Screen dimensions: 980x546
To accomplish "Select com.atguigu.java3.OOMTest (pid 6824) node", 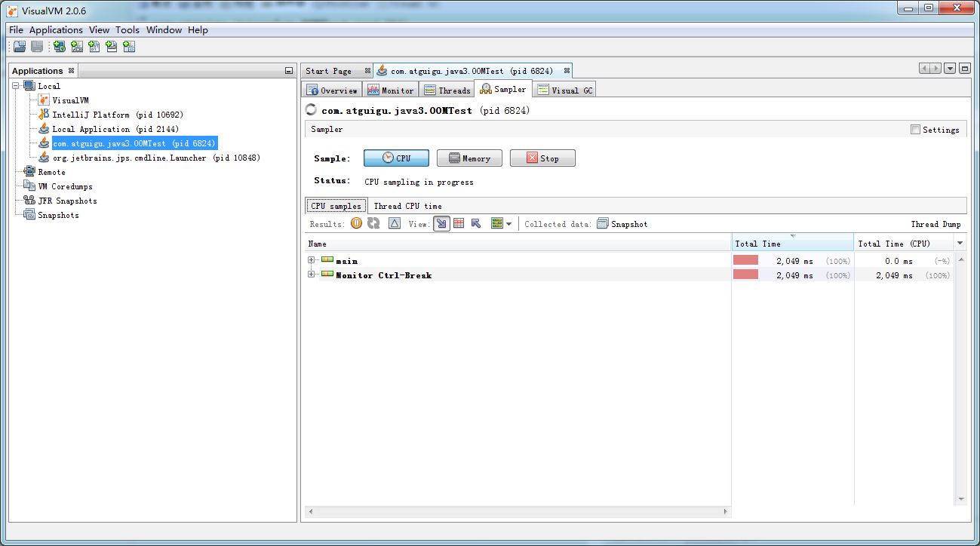I will click(127, 143).
